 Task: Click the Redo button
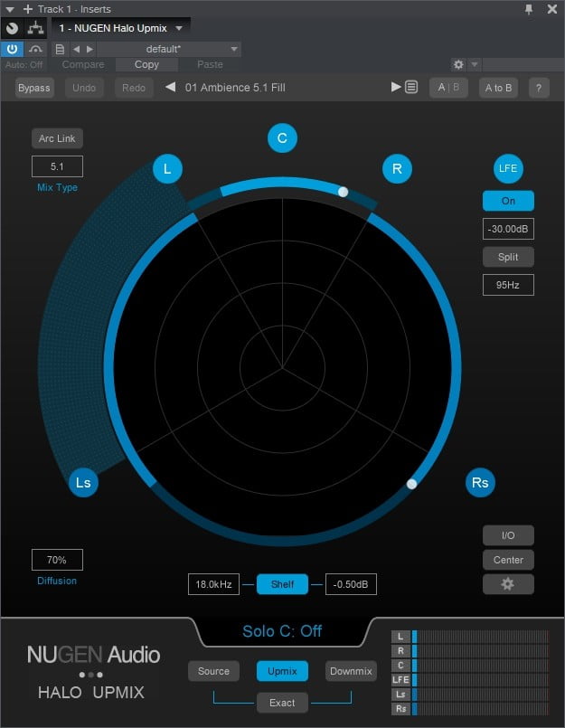pyautogui.click(x=134, y=88)
